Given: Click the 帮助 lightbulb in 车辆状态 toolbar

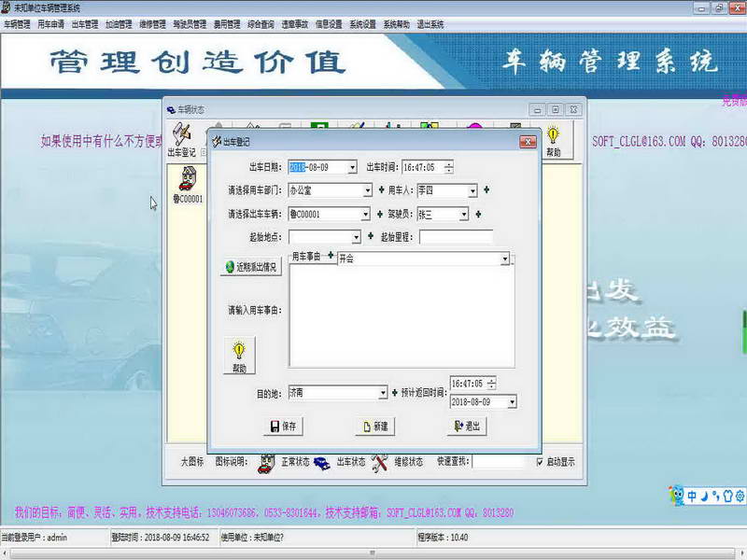Looking at the screenshot, I should click(553, 141).
